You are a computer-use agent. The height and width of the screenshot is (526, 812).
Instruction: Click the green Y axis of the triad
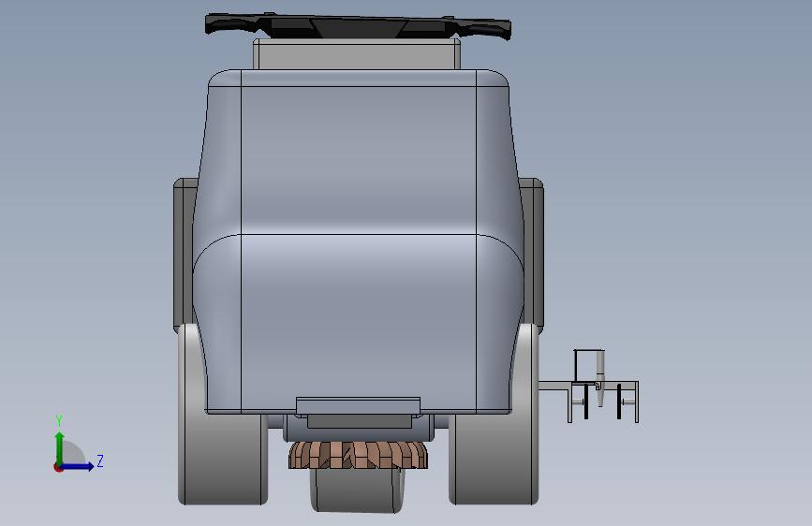[x=60, y=449]
